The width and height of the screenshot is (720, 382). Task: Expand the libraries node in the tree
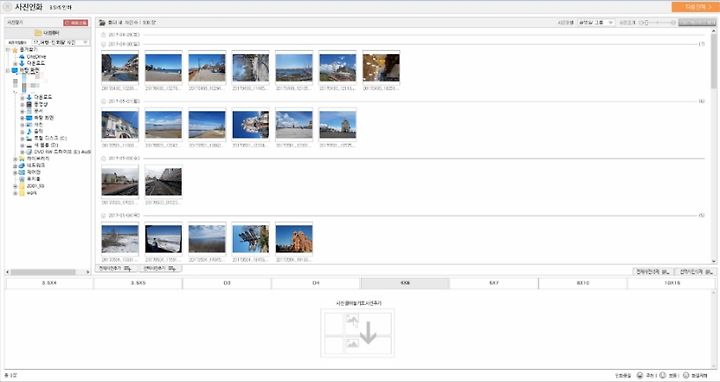[x=15, y=158]
